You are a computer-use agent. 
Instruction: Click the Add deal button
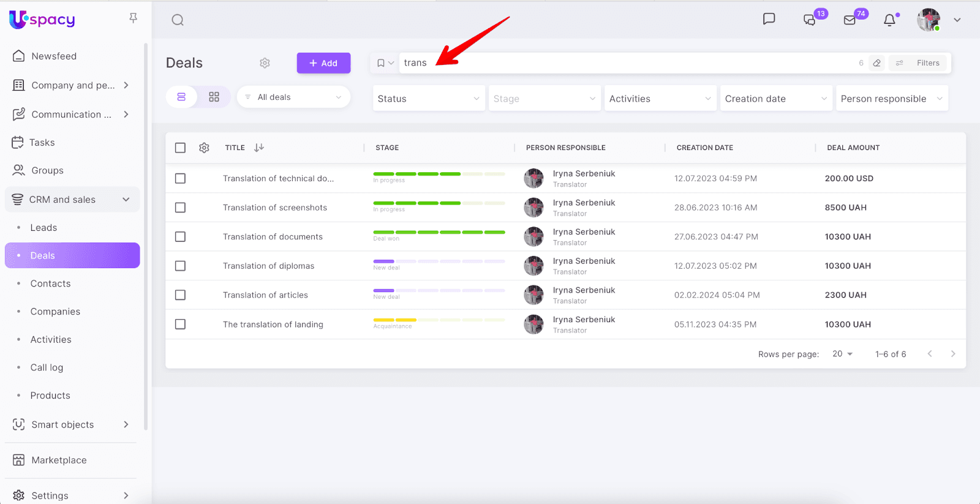pyautogui.click(x=323, y=63)
